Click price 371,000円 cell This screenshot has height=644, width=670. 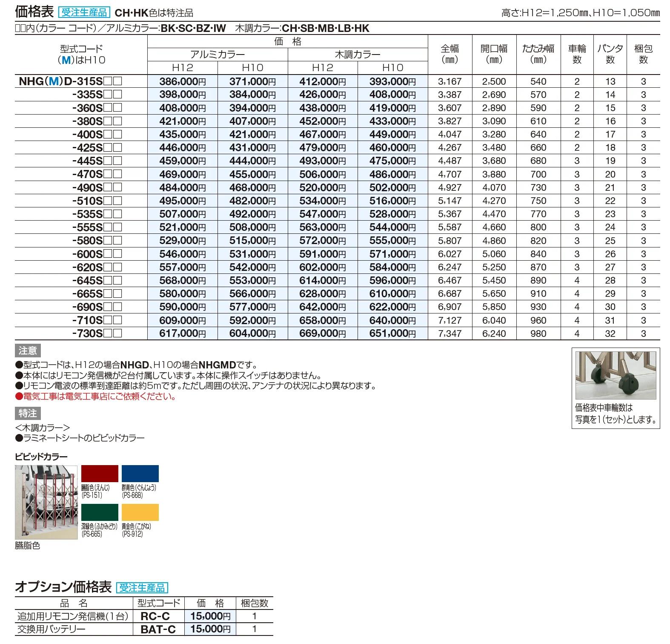252,81
